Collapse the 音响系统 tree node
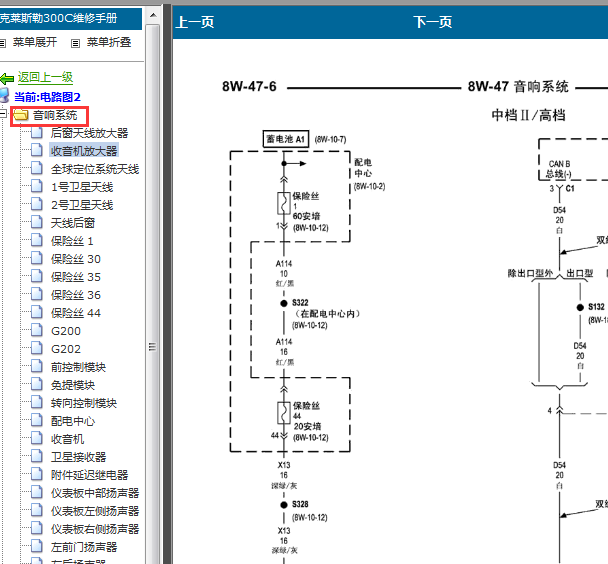 click(3, 114)
